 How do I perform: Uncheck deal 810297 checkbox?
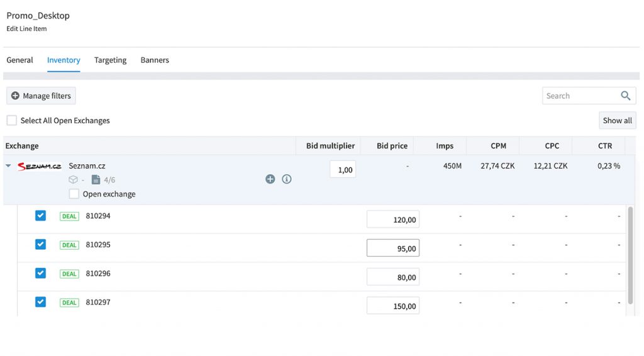coord(40,302)
